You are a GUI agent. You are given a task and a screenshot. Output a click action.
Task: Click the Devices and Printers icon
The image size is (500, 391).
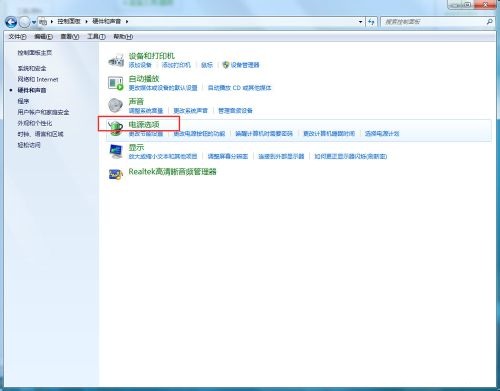click(x=116, y=60)
